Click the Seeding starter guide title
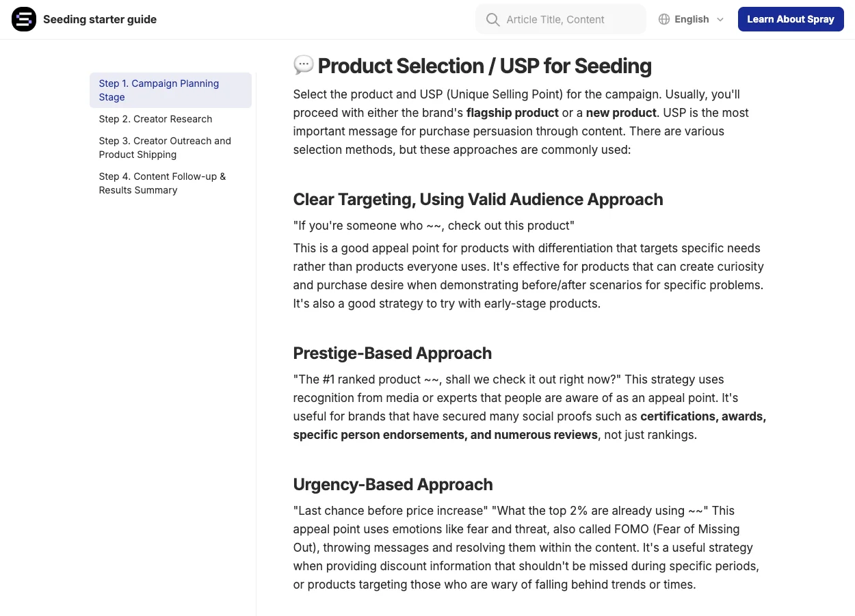The image size is (855, 616). (x=100, y=19)
